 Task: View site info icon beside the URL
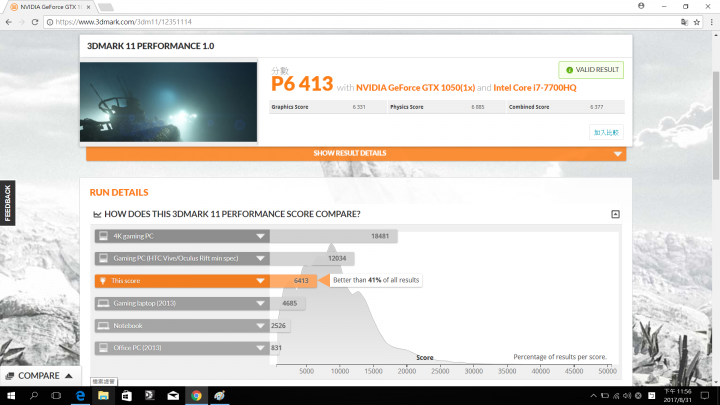point(50,22)
